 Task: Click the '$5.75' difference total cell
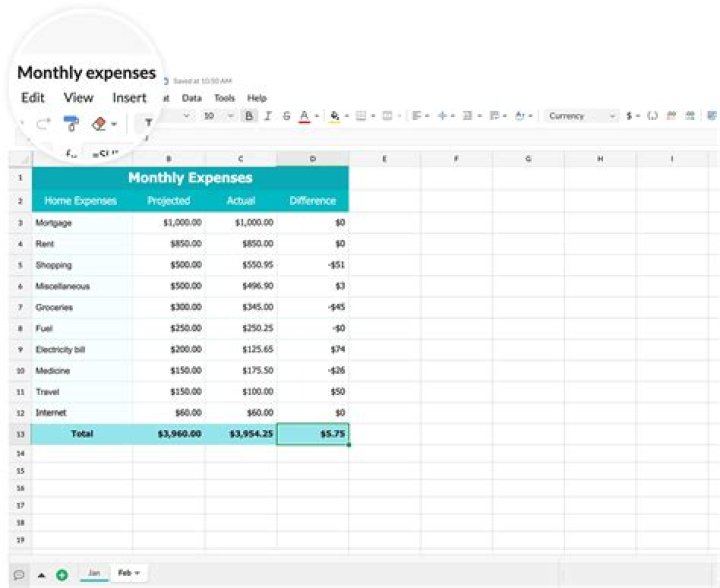[313, 434]
